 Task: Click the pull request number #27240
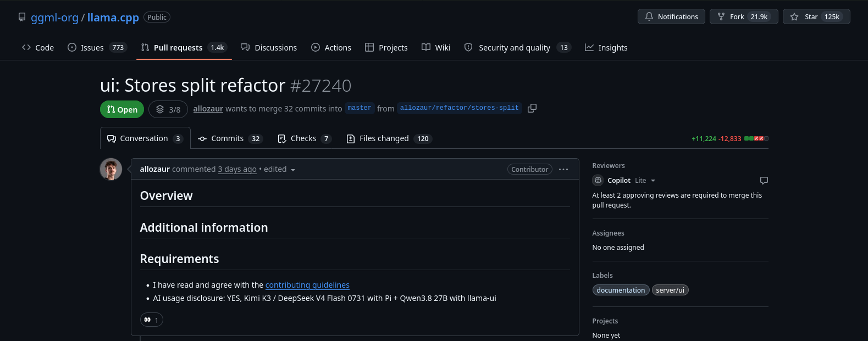click(x=321, y=86)
